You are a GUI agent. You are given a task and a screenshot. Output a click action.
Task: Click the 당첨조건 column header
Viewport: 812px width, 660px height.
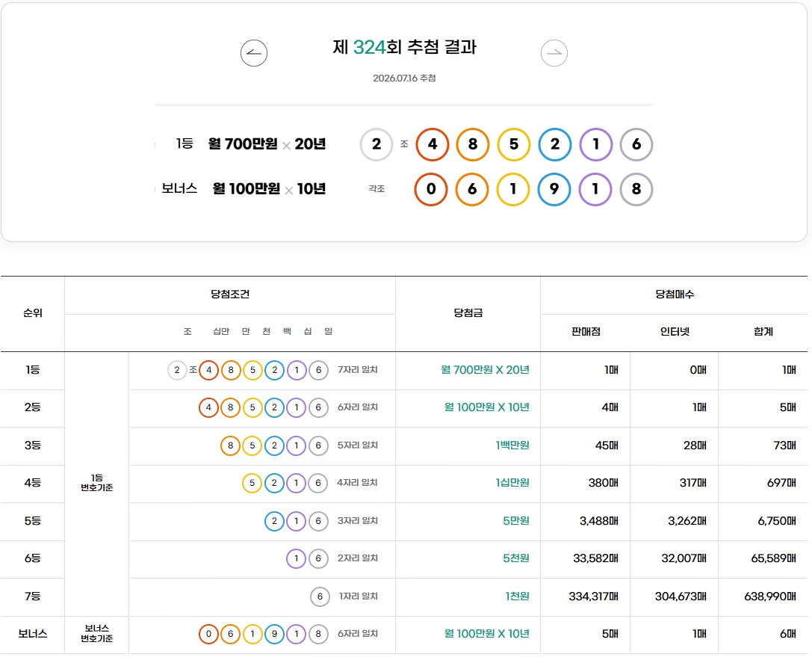tap(230, 294)
